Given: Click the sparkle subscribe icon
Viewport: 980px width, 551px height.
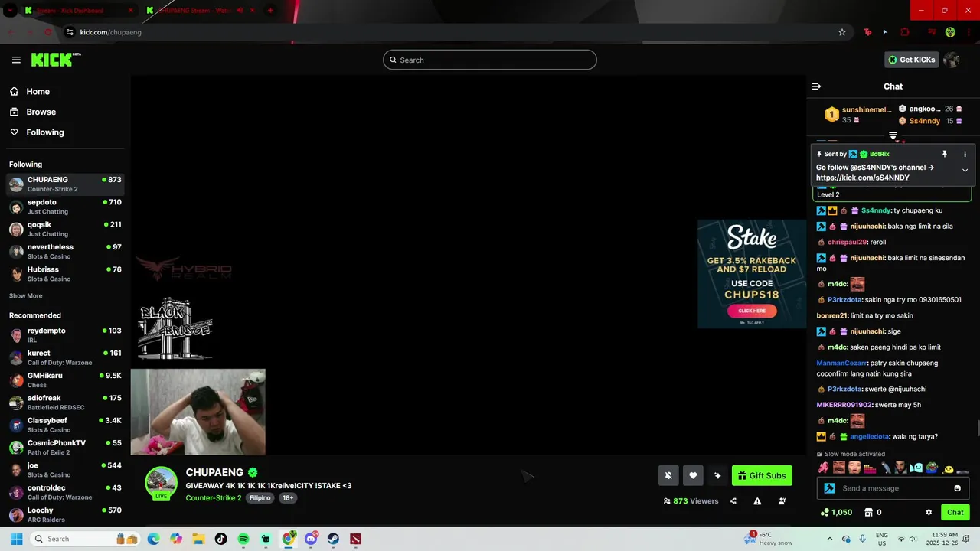Looking at the screenshot, I should (x=717, y=475).
